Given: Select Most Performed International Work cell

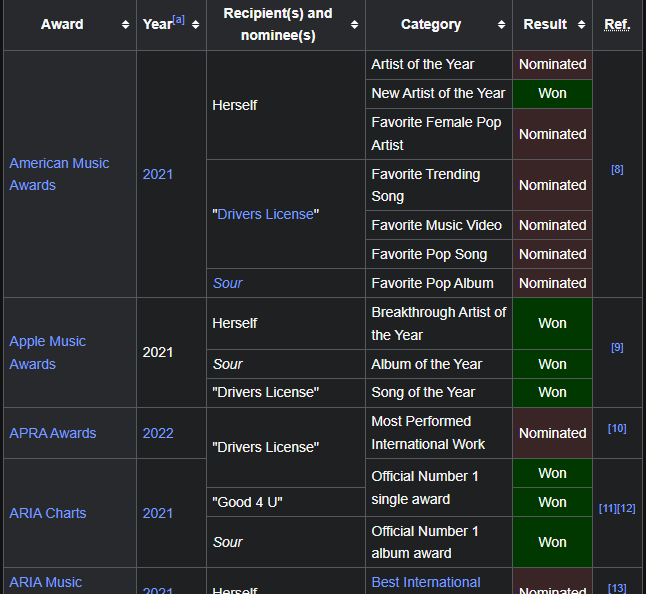Looking at the screenshot, I should [x=439, y=433].
